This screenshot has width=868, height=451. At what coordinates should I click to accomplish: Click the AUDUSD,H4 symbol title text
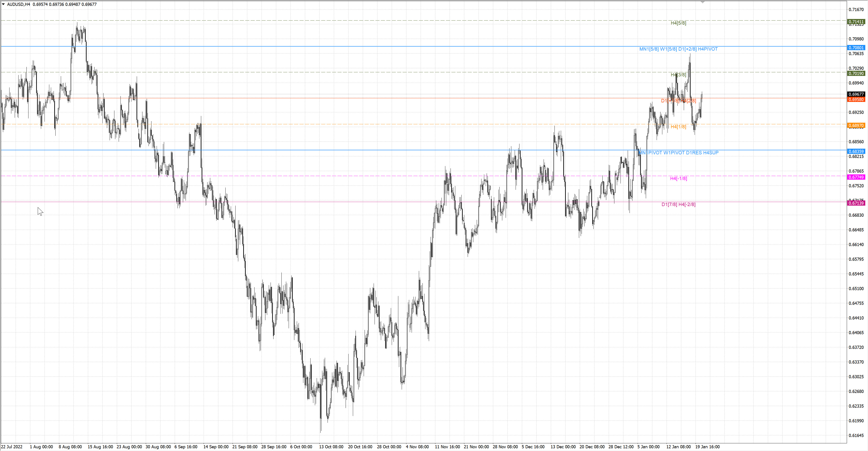point(19,4)
